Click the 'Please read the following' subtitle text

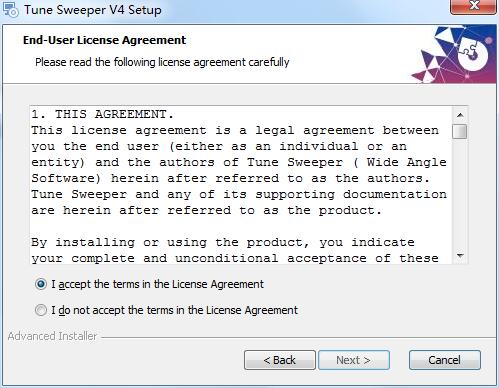pyautogui.click(x=162, y=62)
